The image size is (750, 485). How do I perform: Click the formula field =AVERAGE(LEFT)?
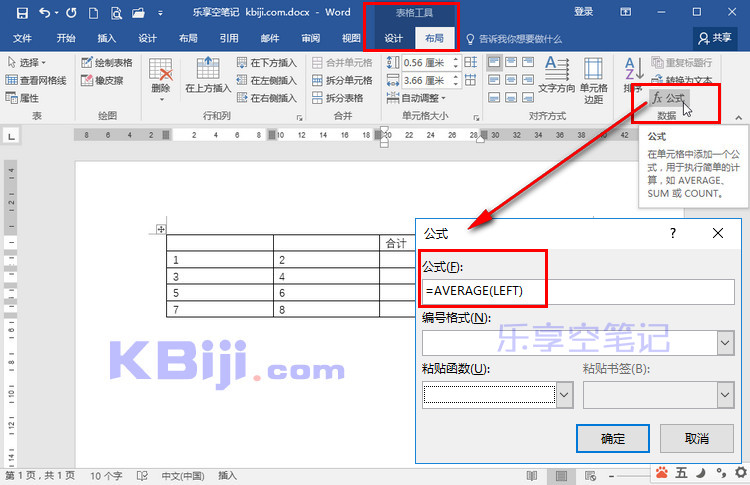578,291
